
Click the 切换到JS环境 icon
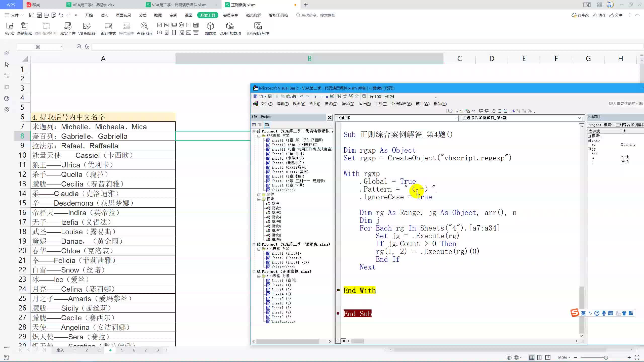pos(258,26)
